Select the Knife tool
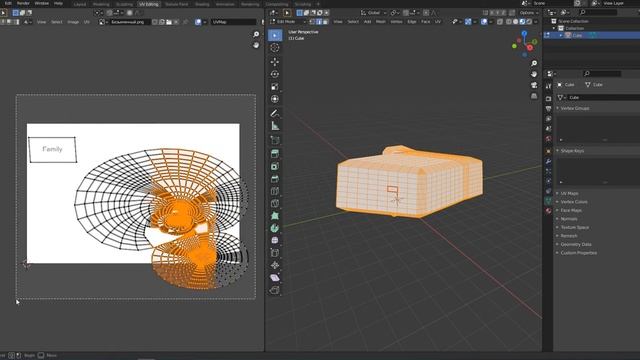 [275, 203]
